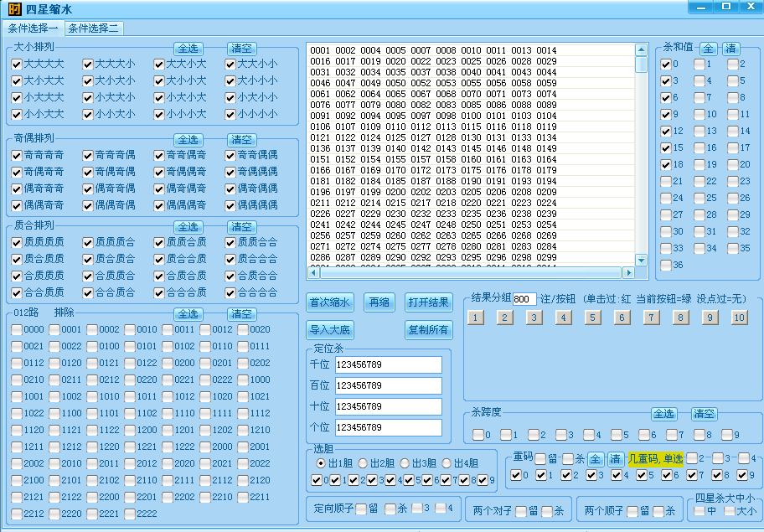Select the 出4胆 radio button
Screen dimensions: 764x532
tap(447, 462)
